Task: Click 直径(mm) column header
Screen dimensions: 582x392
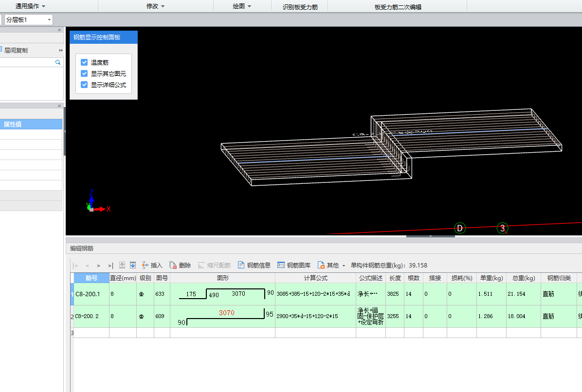Action: [x=123, y=278]
